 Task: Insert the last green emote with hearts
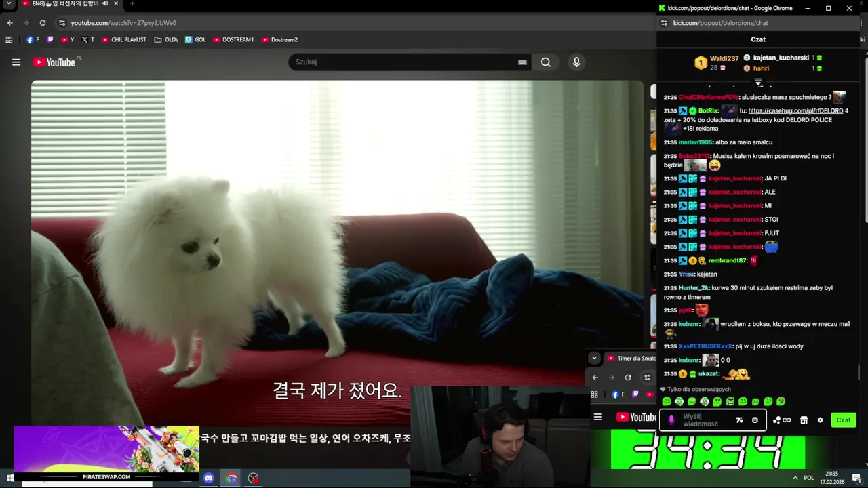click(x=781, y=401)
